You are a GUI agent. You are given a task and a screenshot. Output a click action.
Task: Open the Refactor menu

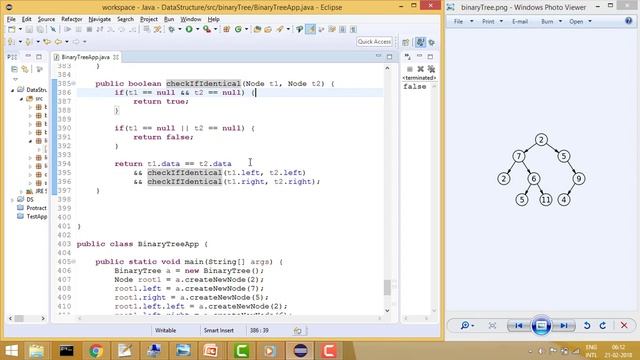(72, 19)
